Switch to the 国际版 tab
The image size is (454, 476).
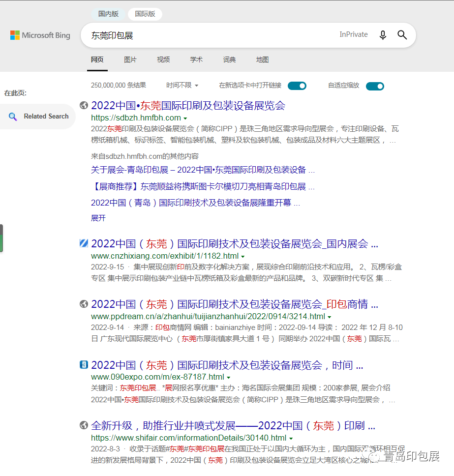click(145, 14)
